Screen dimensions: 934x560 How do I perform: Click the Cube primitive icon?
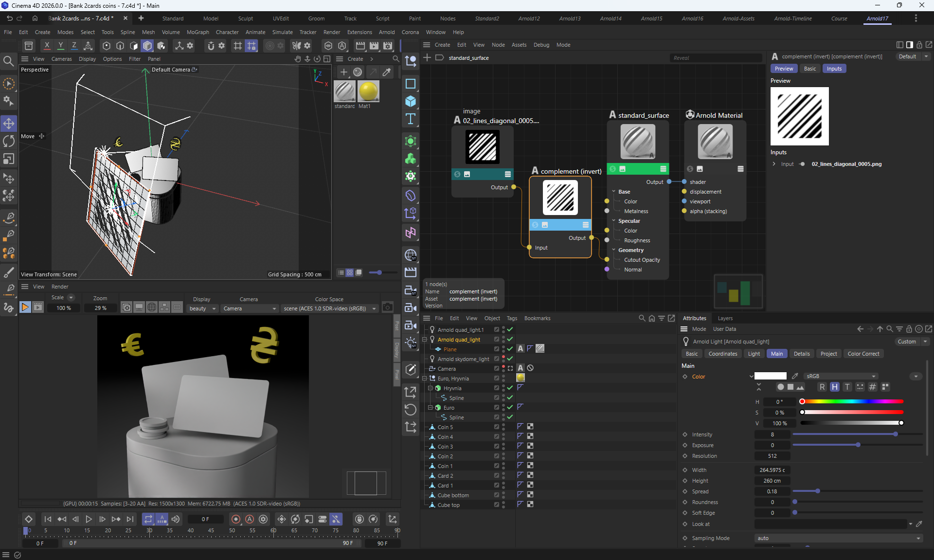(411, 101)
